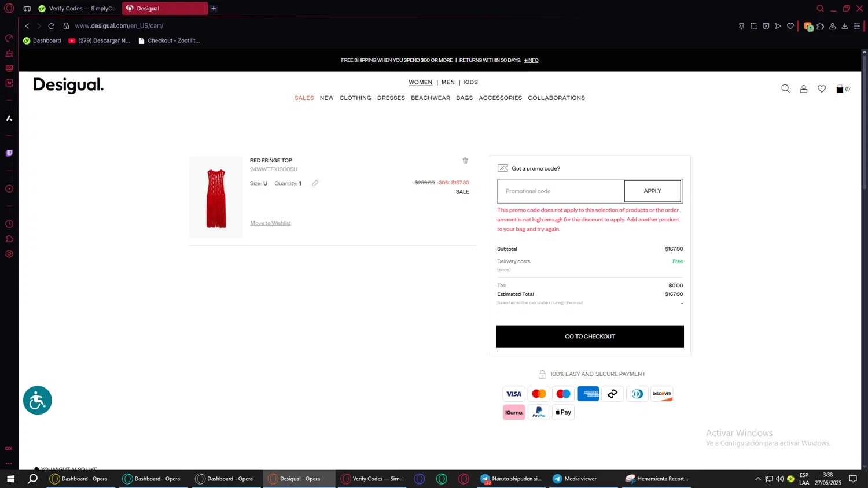This screenshot has width=868, height=488.
Task: Click the Desigual logo
Action: pyautogui.click(x=68, y=86)
